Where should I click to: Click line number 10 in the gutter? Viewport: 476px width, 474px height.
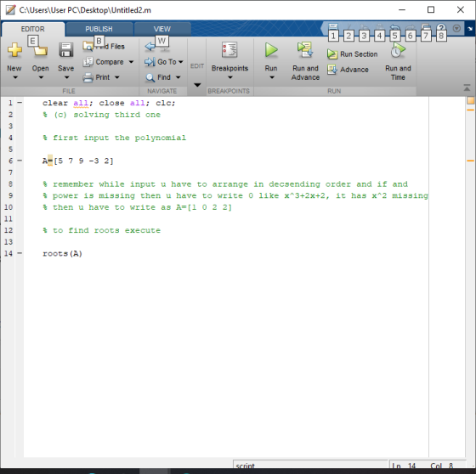coord(8,207)
